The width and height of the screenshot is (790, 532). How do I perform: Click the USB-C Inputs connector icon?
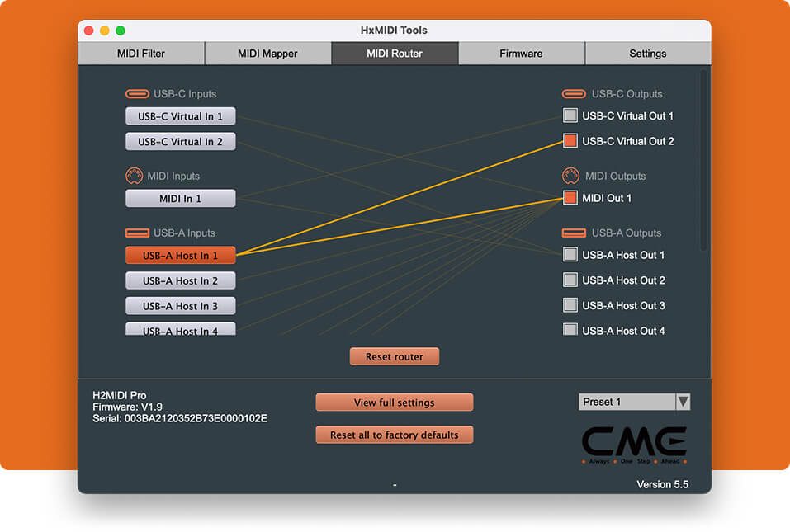click(x=136, y=94)
